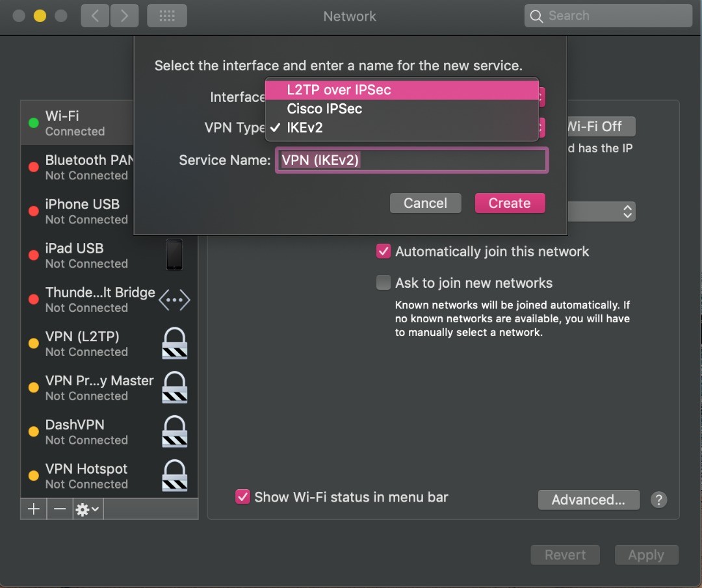702x588 pixels.
Task: Click the iPad USB device icon
Action: coord(174,255)
